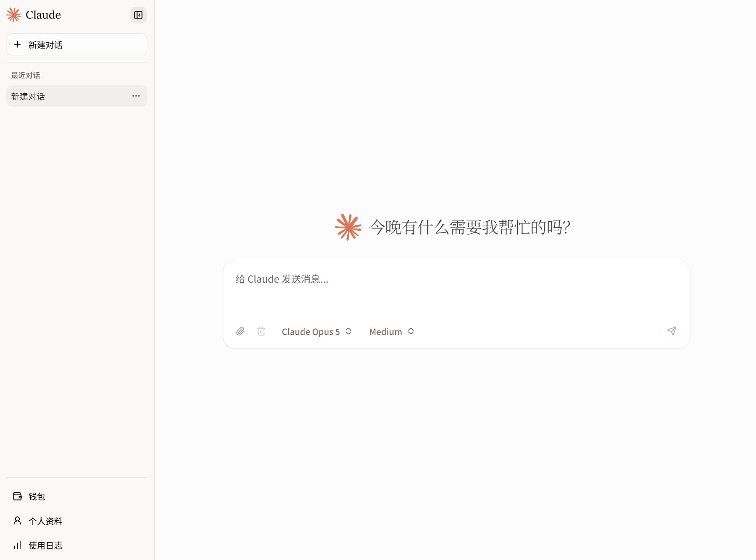Screen dimensions: 756x560
Task: Start a new chat with 新建对话 button
Action: pos(77,45)
